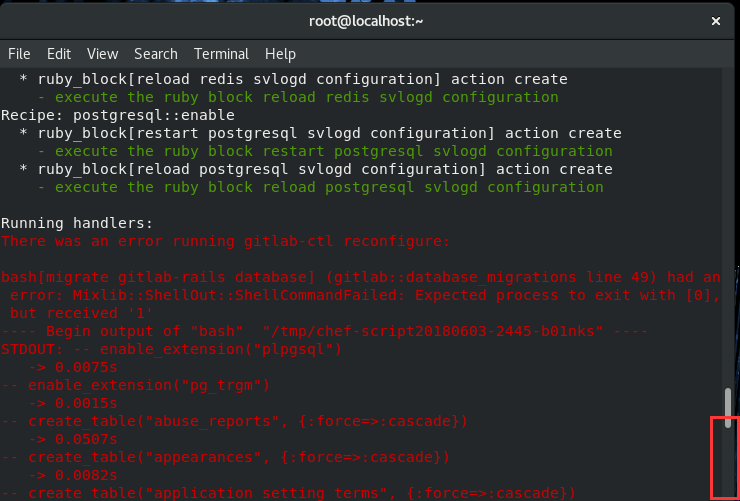Click the /tmp/chef-script20180603 path text
This screenshot has width=740, height=501.
[x=433, y=331]
